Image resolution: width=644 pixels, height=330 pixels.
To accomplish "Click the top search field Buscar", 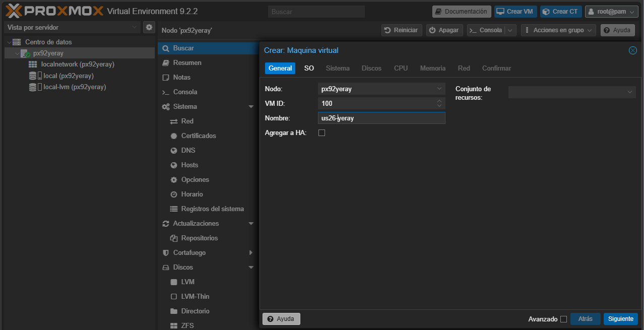I will [316, 12].
